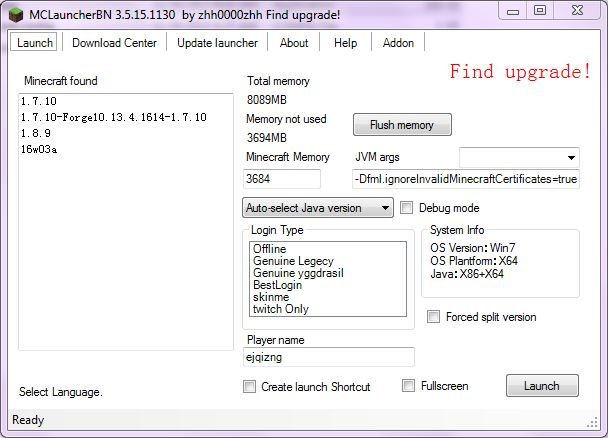The width and height of the screenshot is (608, 438).
Task: Toggle Forced split version checkbox
Action: 433,317
